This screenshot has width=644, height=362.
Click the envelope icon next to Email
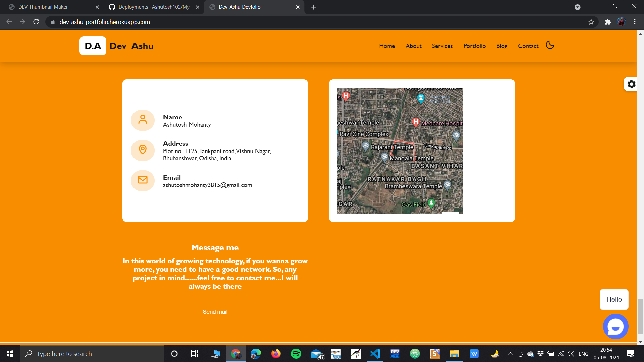coord(143,180)
